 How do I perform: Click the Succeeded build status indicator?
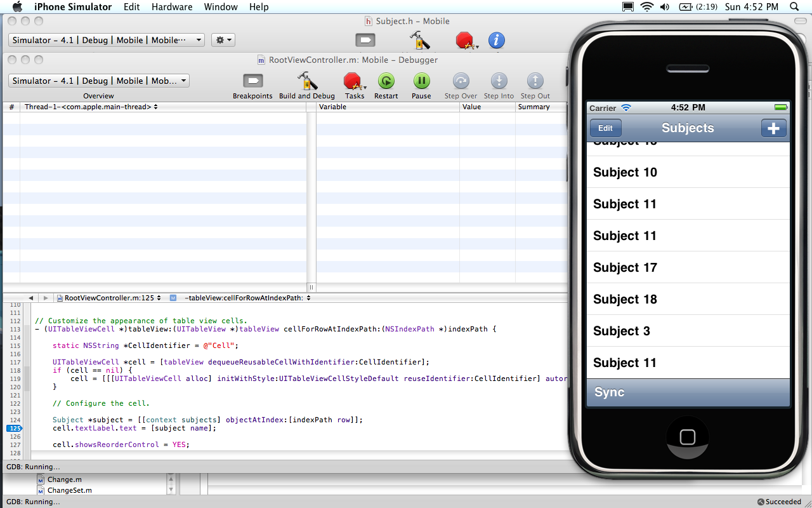[x=779, y=502]
